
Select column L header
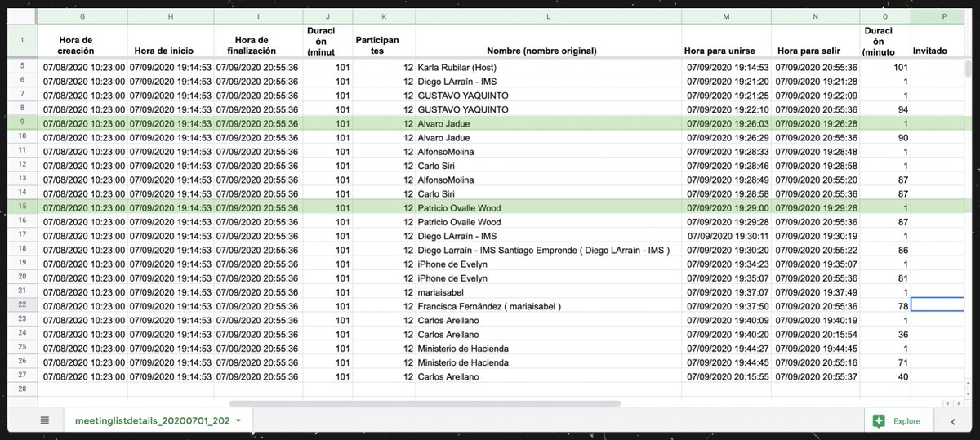click(548, 16)
